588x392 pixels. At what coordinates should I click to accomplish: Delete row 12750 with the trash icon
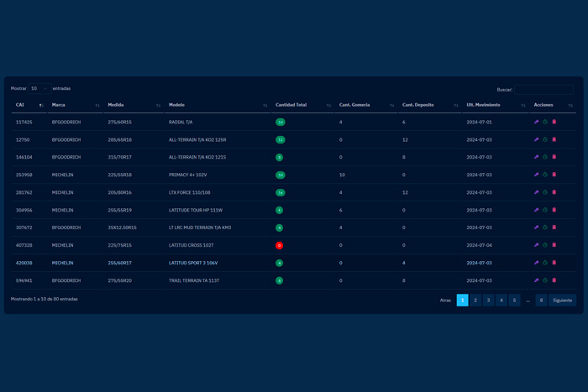coord(554,139)
